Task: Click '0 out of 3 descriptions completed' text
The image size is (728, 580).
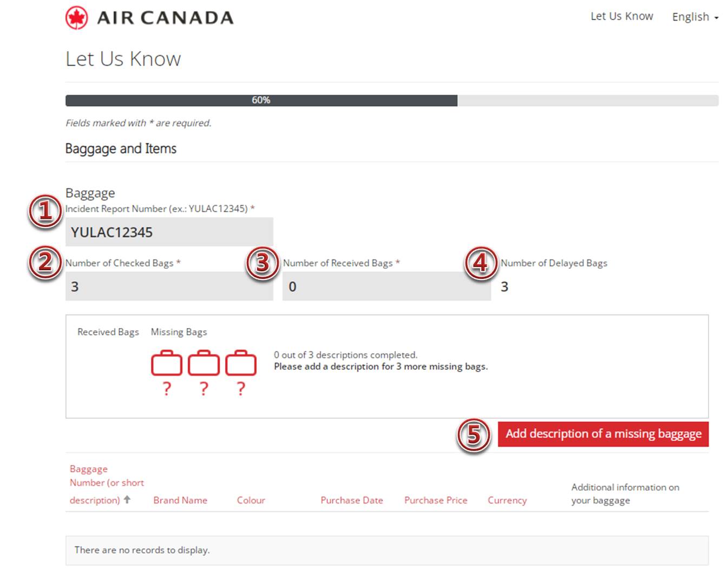Action: point(345,355)
